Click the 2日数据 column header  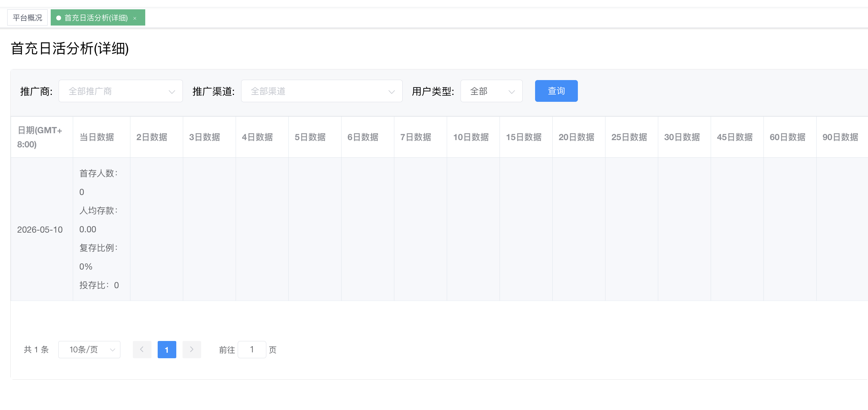click(x=157, y=137)
